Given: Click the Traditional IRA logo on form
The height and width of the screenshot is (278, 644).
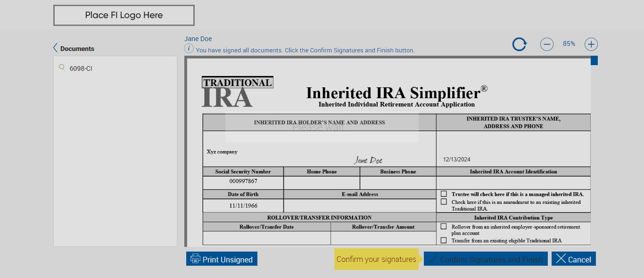Looking at the screenshot, I should 237,92.
